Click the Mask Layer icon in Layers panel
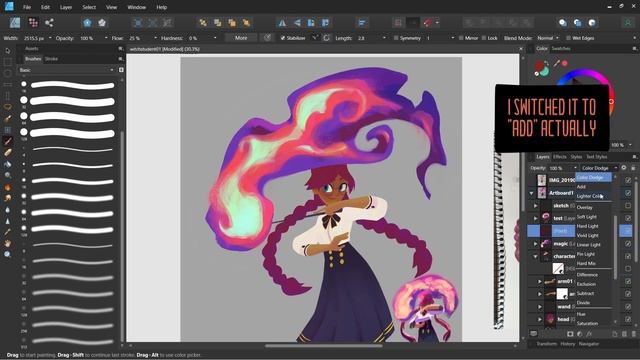The image size is (640, 360). [570, 334]
